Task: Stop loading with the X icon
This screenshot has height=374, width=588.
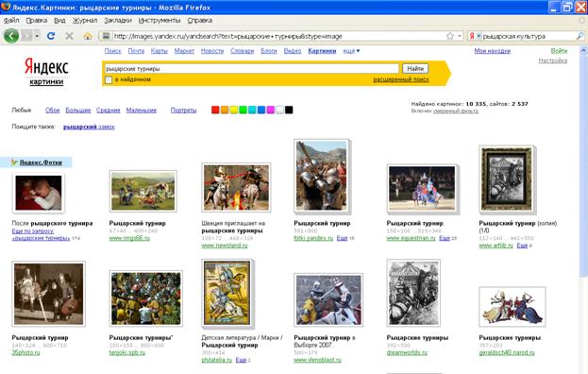Action: click(x=69, y=36)
